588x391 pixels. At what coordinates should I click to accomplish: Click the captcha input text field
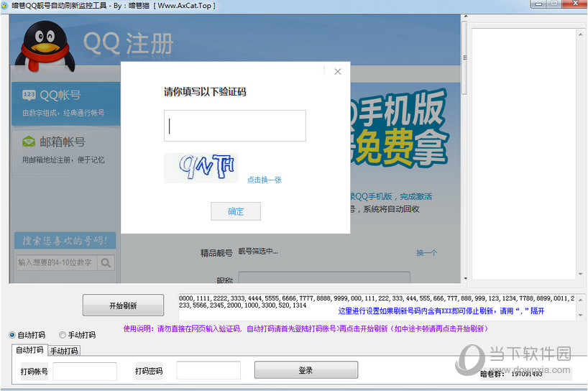pos(235,126)
